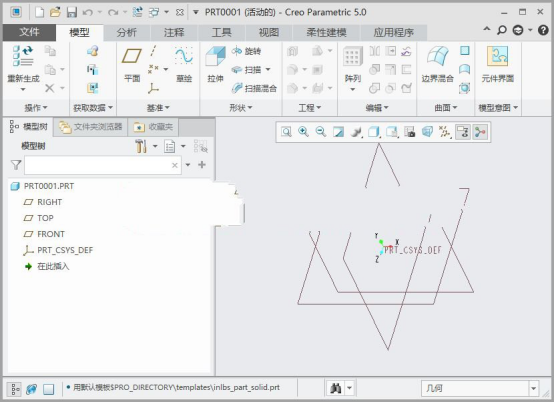Expand the 基准 group menu
554x402 pixels.
158,107
